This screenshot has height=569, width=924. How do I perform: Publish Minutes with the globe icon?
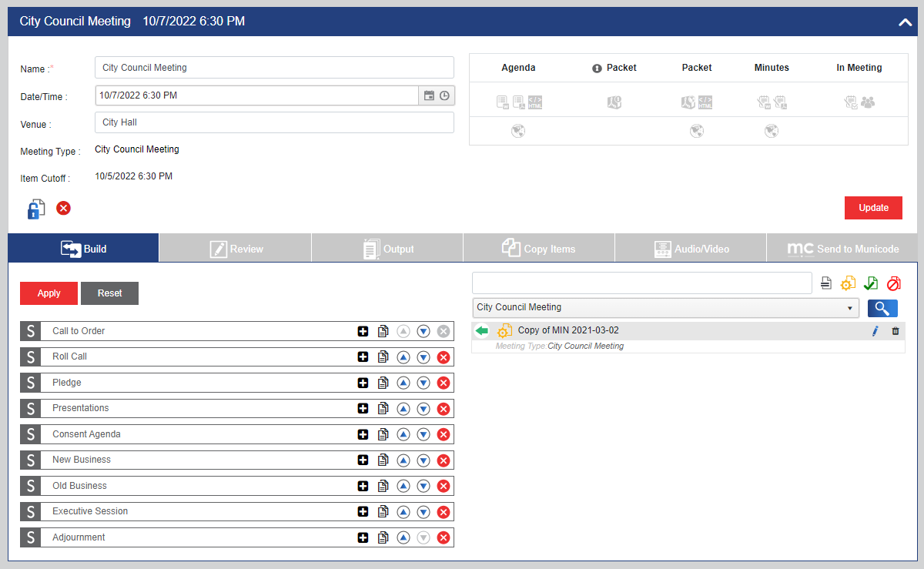[772, 131]
